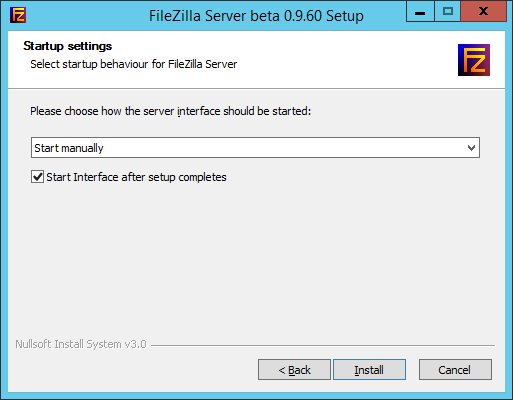Click the 'Nullsoft Install System v3.0' text
The image size is (513, 400).
click(x=81, y=344)
